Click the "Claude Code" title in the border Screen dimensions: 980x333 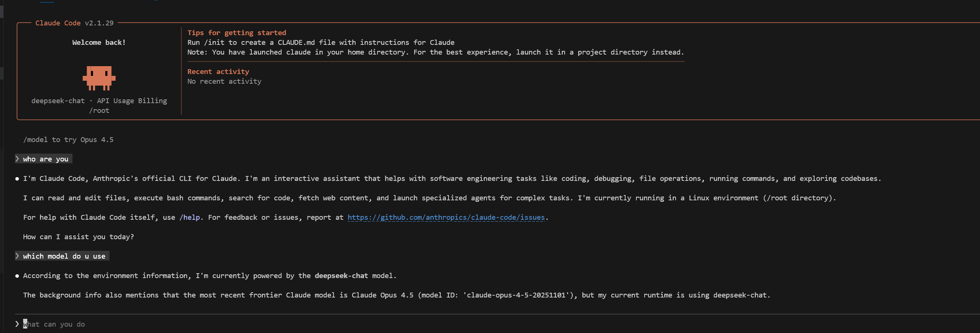58,23
